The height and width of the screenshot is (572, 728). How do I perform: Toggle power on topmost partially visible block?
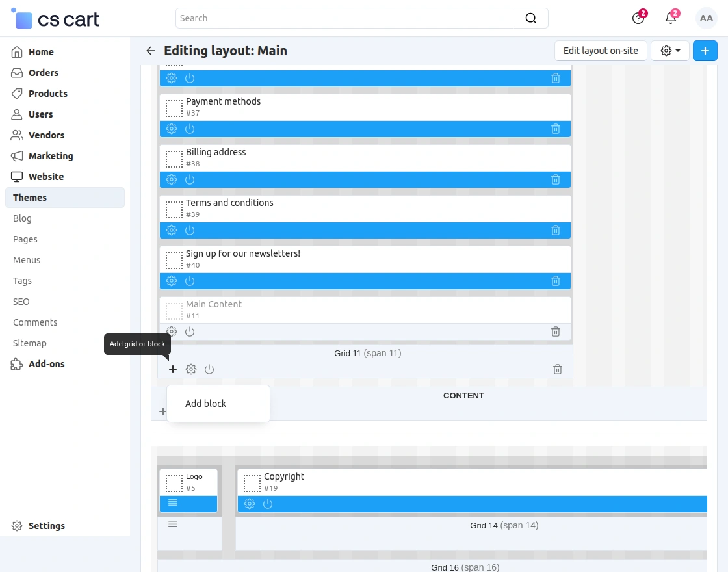189,78
